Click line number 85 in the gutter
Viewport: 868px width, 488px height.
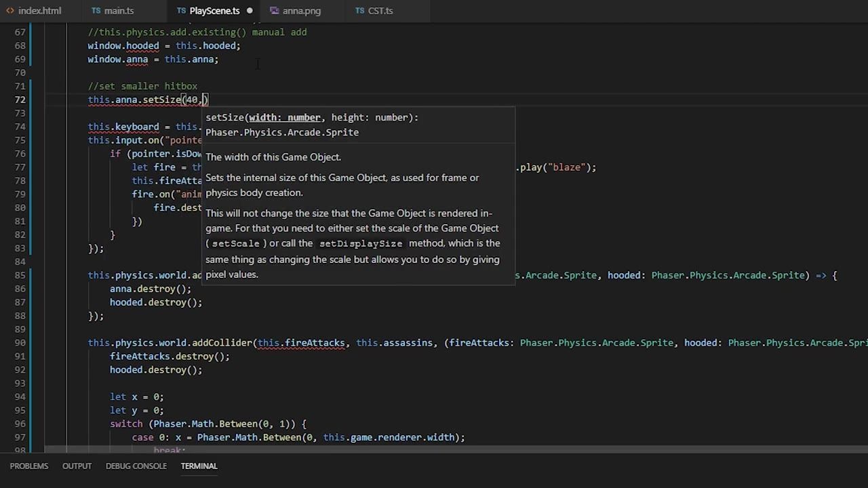coord(20,275)
